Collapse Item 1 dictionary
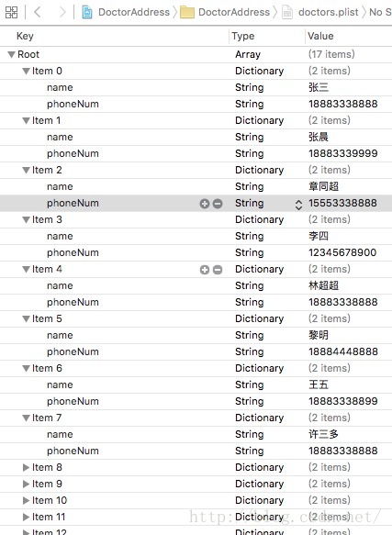 (26, 121)
